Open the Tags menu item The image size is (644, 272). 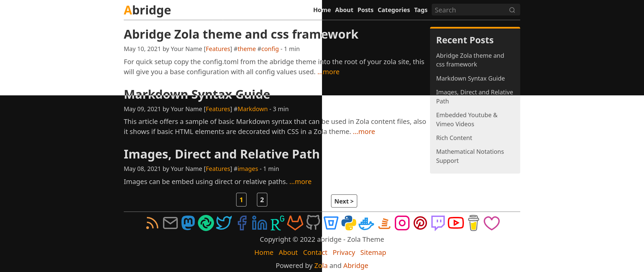click(x=421, y=10)
